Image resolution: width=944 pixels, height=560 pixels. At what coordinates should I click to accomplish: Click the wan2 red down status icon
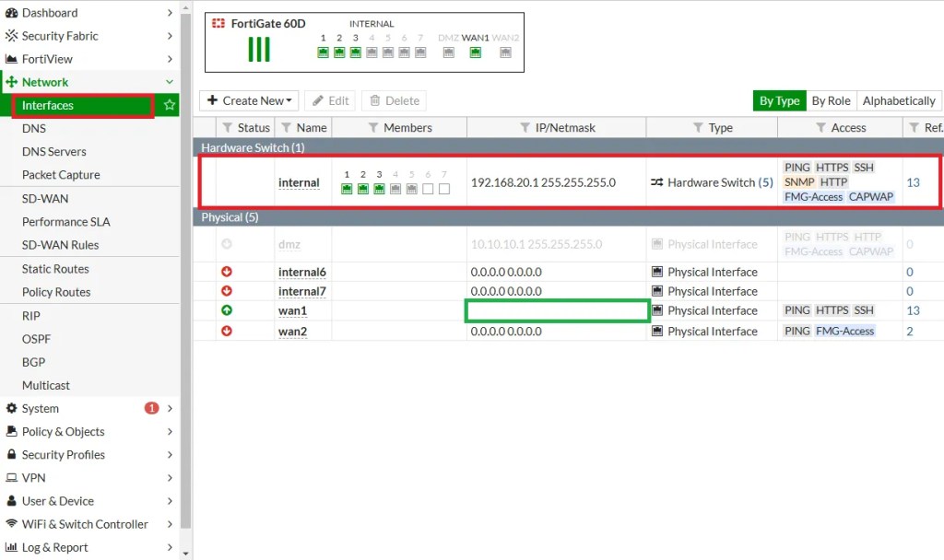pyautogui.click(x=227, y=331)
